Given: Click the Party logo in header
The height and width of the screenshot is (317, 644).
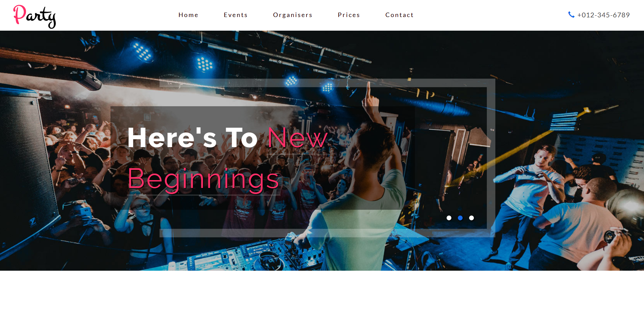Looking at the screenshot, I should point(34,16).
